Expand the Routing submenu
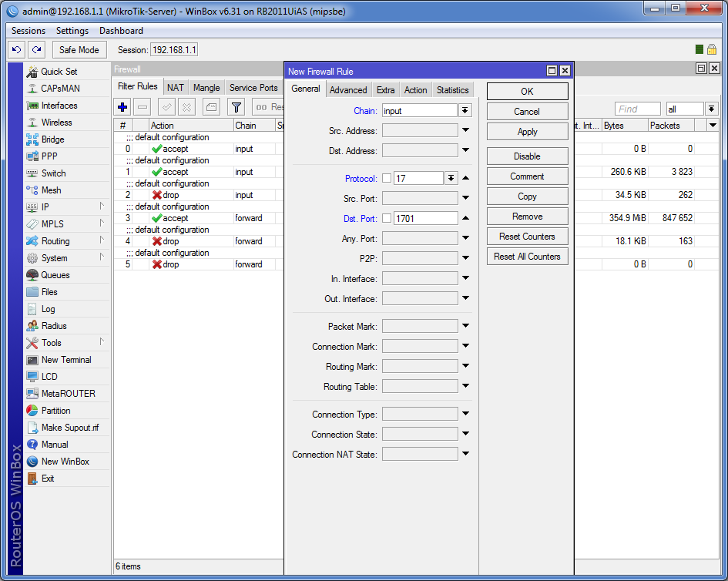The width and height of the screenshot is (728, 581). [x=102, y=240]
